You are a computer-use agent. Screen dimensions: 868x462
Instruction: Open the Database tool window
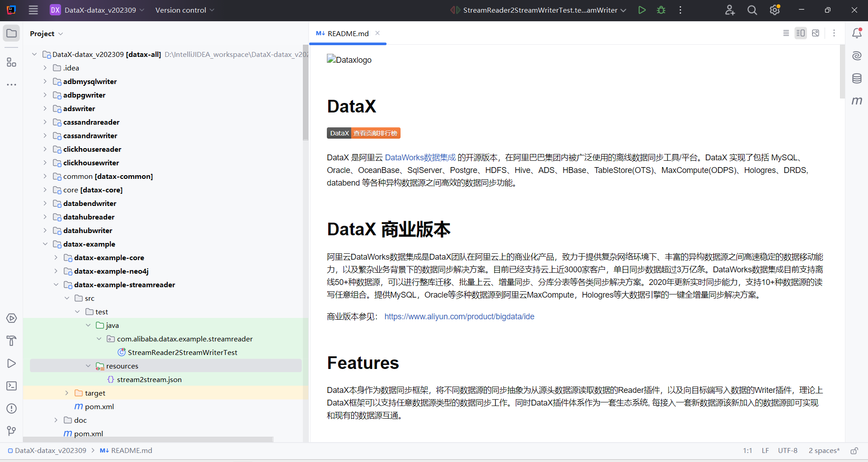pos(857,78)
